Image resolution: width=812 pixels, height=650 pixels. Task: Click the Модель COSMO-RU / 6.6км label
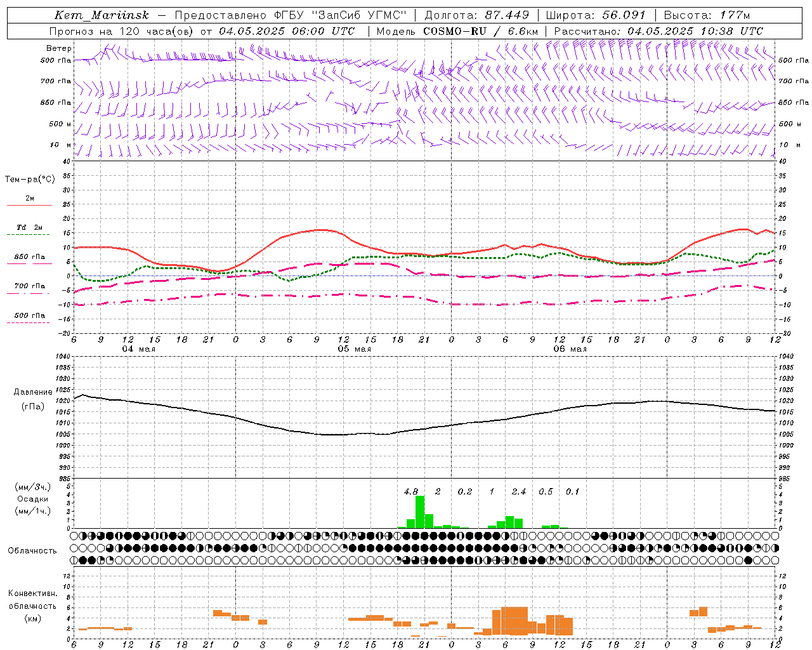pos(457,31)
